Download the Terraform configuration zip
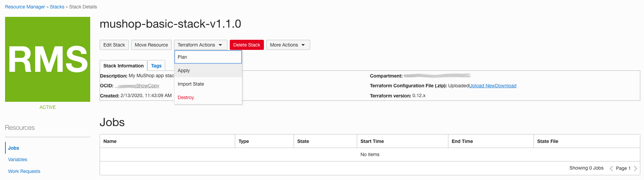This screenshot has width=644, height=180. click(x=506, y=86)
